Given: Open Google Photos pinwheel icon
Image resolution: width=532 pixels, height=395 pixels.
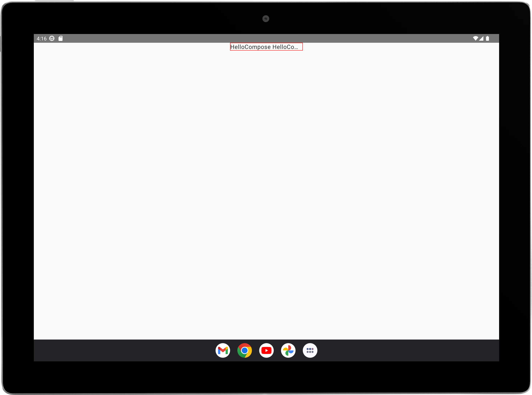Looking at the screenshot, I should (x=288, y=350).
